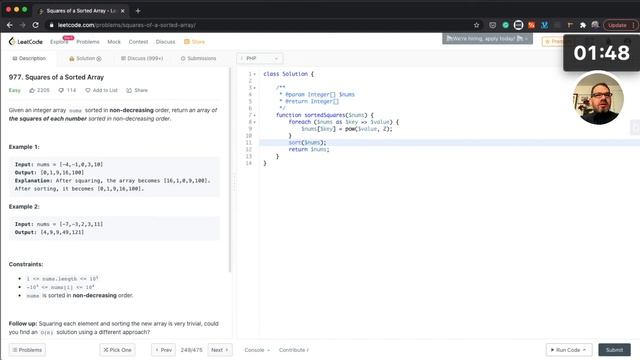The width and height of the screenshot is (640, 360).
Task: Open the Console dropdown
Action: pyautogui.click(x=257, y=350)
